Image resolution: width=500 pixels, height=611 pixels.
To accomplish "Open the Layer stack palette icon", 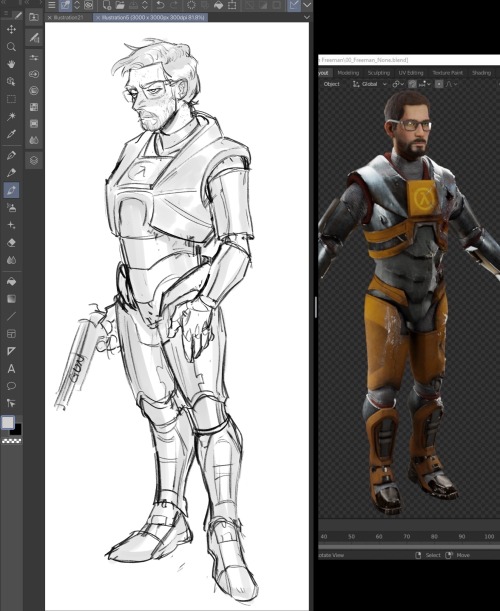I will 34,160.
